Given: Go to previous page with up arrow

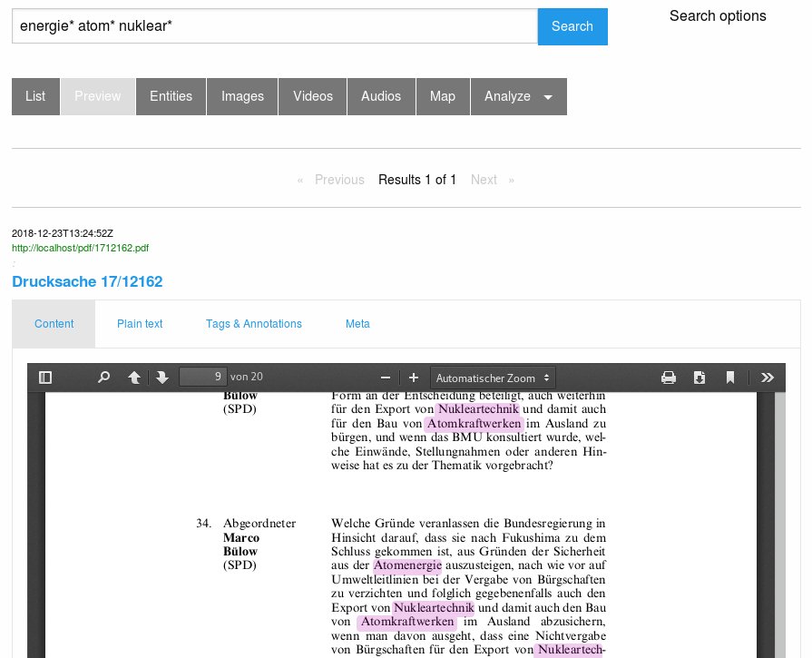Looking at the screenshot, I should pyautogui.click(x=134, y=378).
